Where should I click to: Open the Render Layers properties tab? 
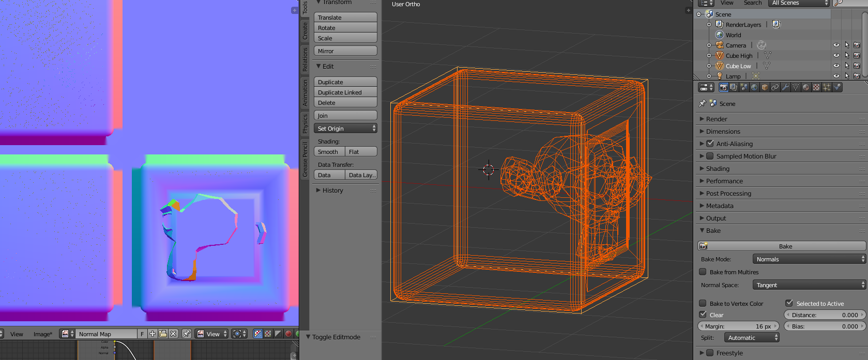734,87
